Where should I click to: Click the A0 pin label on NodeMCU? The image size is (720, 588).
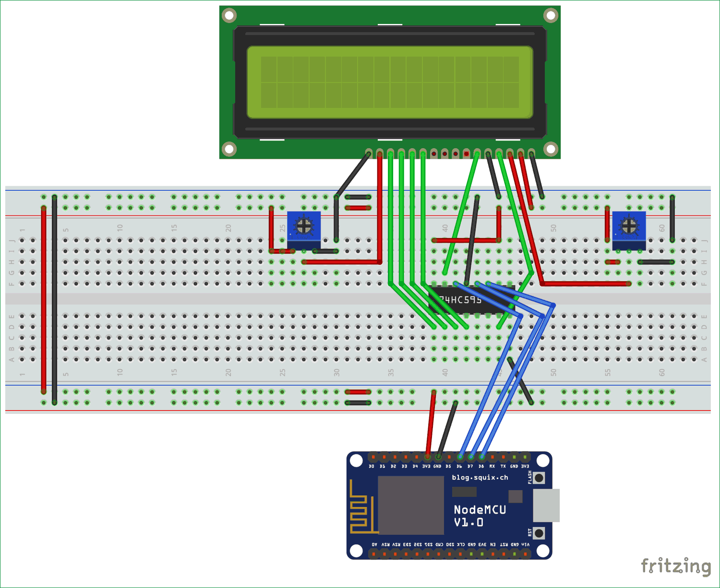pyautogui.click(x=374, y=544)
